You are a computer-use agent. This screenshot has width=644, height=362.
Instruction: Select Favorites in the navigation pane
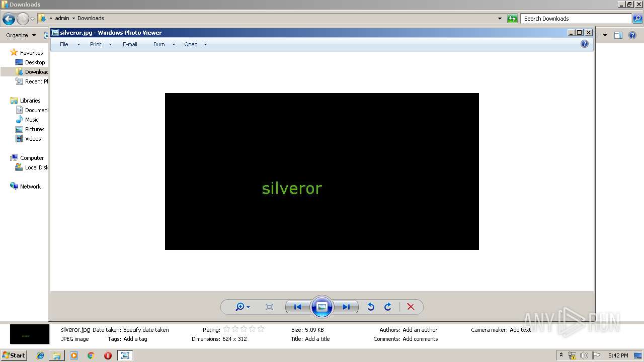click(x=31, y=53)
